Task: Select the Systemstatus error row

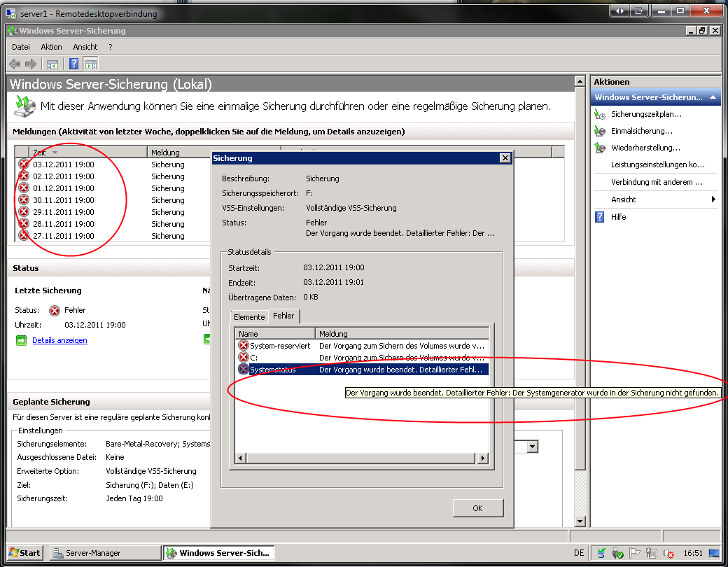Action: pos(363,370)
